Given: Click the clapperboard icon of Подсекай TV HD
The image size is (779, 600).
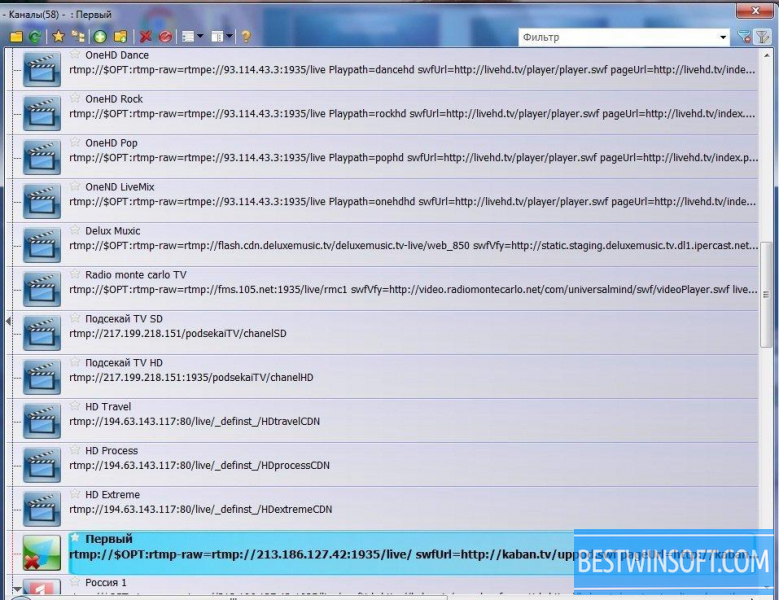Looking at the screenshot, I should coord(42,377).
